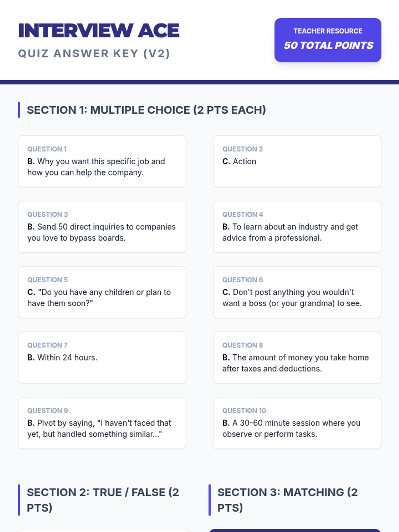Open the Question 1 answer card
The height and width of the screenshot is (532, 399).
point(102,161)
